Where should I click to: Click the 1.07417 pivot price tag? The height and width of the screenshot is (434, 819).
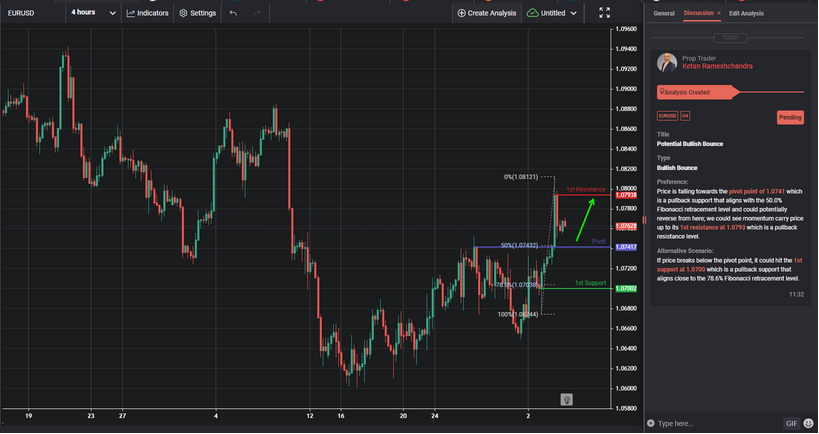pyautogui.click(x=626, y=247)
